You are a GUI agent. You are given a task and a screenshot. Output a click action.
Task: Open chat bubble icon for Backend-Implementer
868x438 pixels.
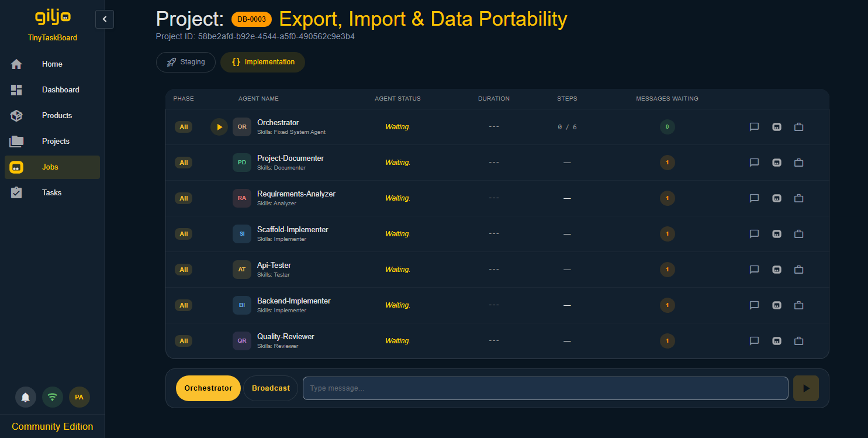(x=754, y=305)
